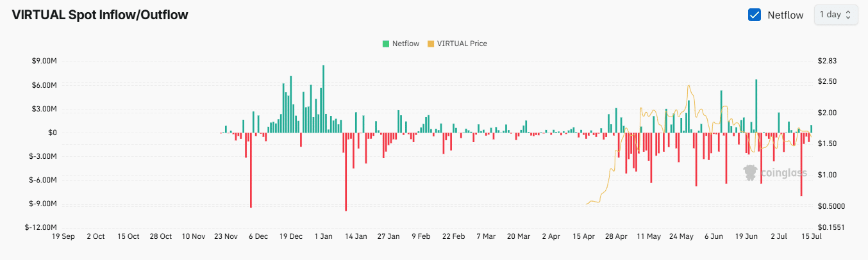Screen dimensions: 868x260
Task: Open the 1 day interval dropdown
Action: [835, 15]
